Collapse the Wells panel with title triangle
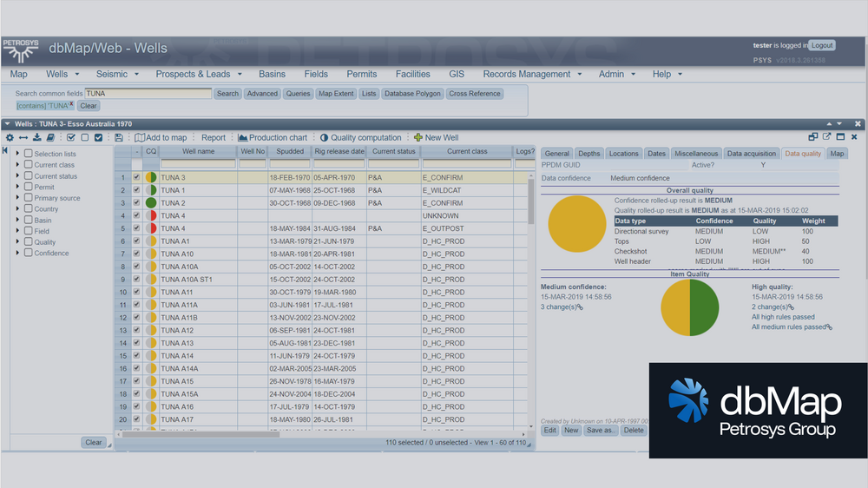The image size is (868, 488). click(x=7, y=124)
